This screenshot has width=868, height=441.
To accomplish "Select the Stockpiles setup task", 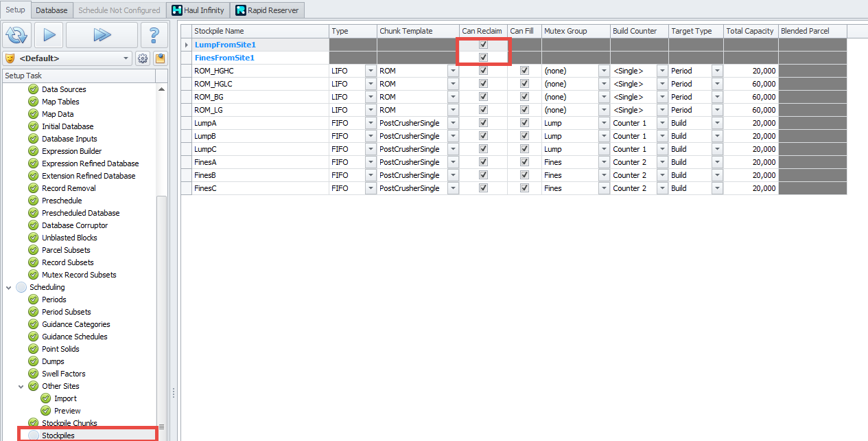I will point(58,436).
